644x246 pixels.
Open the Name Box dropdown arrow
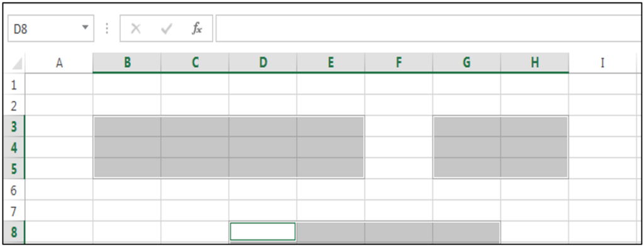(x=85, y=28)
